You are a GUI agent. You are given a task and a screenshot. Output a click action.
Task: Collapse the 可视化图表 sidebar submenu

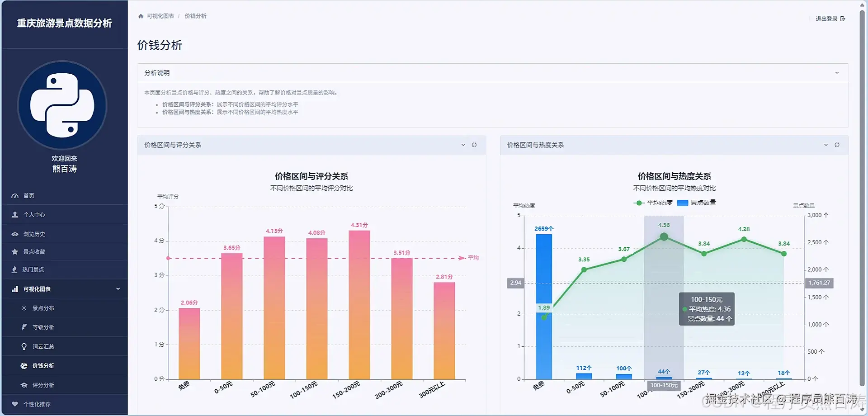click(x=118, y=288)
